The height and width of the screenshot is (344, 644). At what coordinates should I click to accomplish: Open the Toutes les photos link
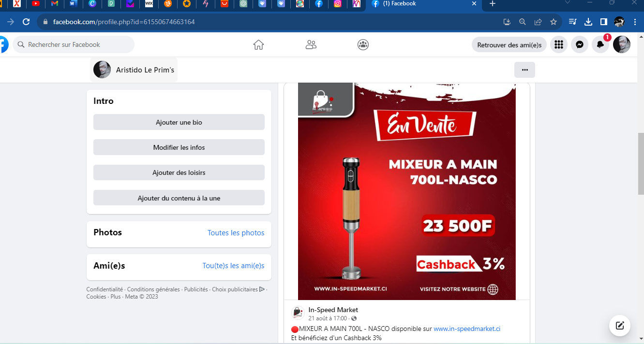click(236, 233)
